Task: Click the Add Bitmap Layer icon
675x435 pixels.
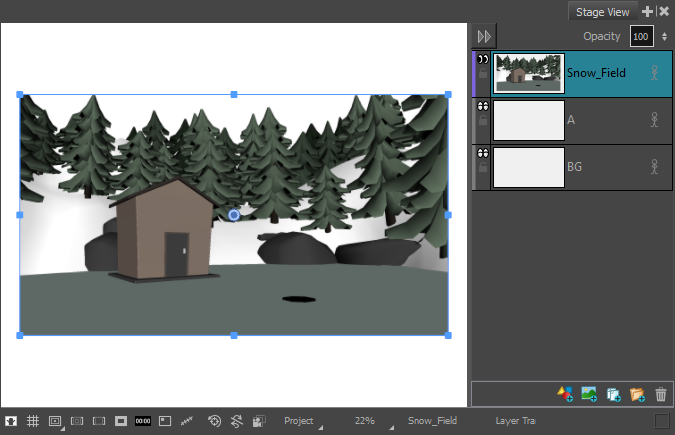Action: [589, 395]
